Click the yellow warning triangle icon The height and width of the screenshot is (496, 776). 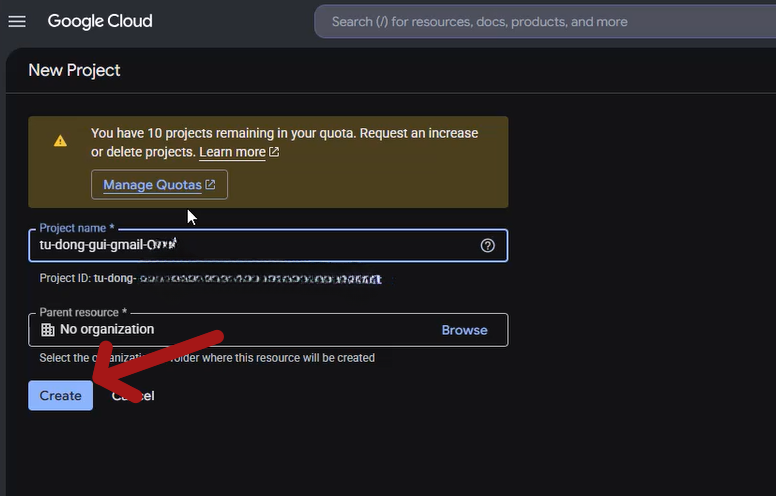pos(60,141)
